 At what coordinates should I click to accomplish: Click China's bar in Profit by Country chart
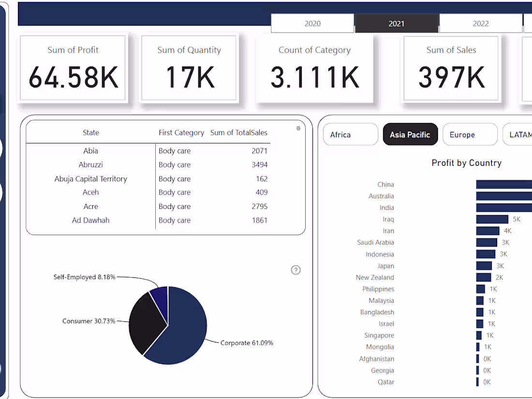503,184
